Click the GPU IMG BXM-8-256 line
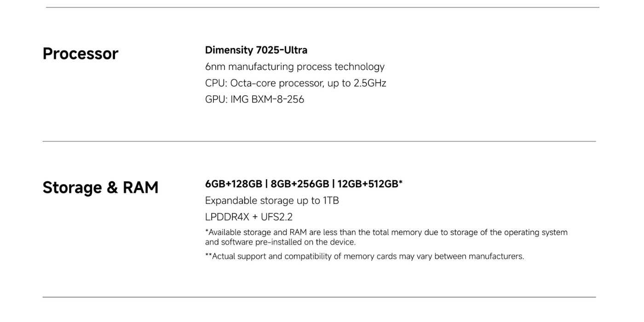This screenshot has width=644, height=322. [254, 100]
